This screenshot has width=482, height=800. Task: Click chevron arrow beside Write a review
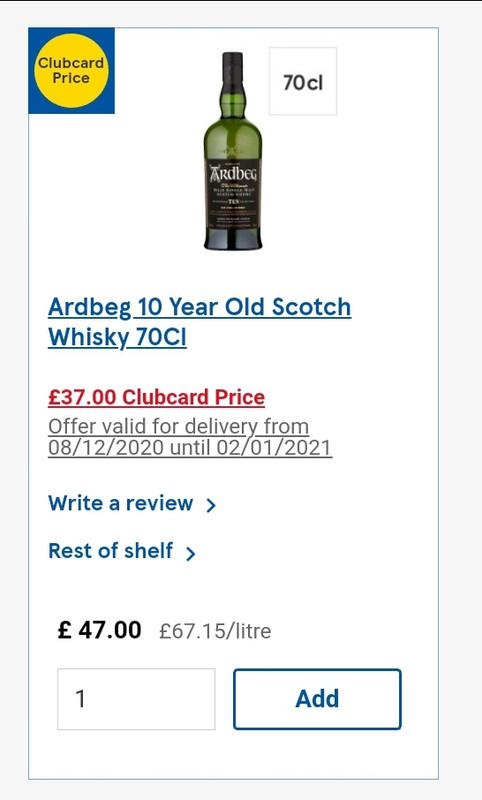pyautogui.click(x=211, y=505)
